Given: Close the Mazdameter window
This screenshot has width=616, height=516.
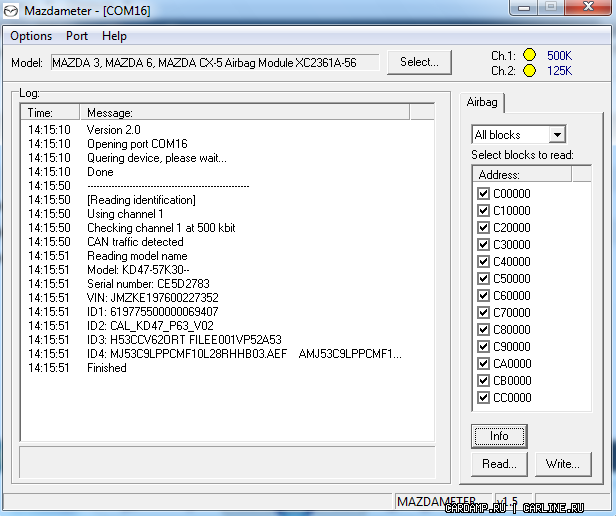Looking at the screenshot, I should tap(588, 7).
